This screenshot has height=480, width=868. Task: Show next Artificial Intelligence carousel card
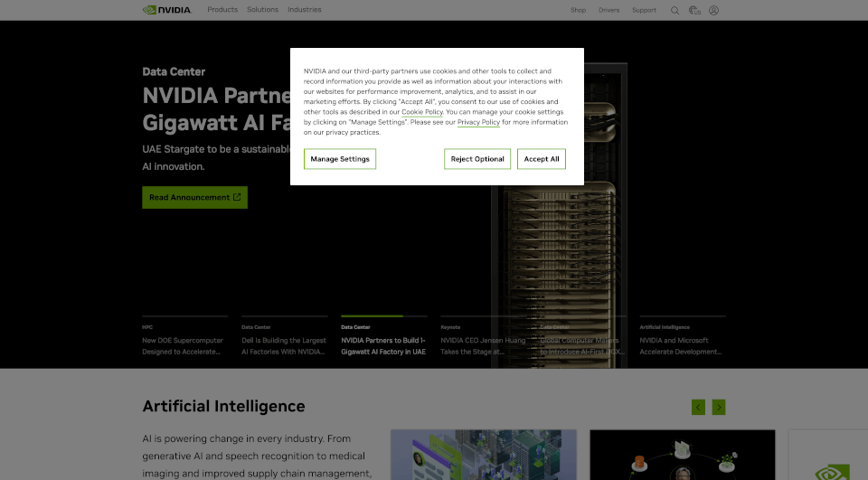(719, 408)
